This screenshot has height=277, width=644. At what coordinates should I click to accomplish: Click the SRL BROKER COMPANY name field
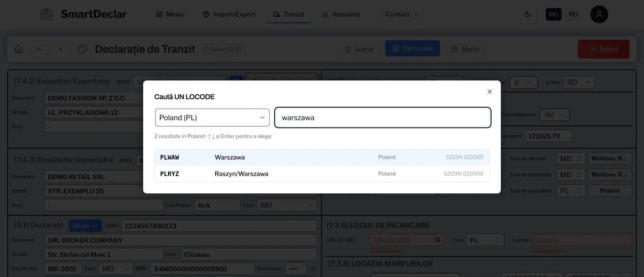point(180,240)
